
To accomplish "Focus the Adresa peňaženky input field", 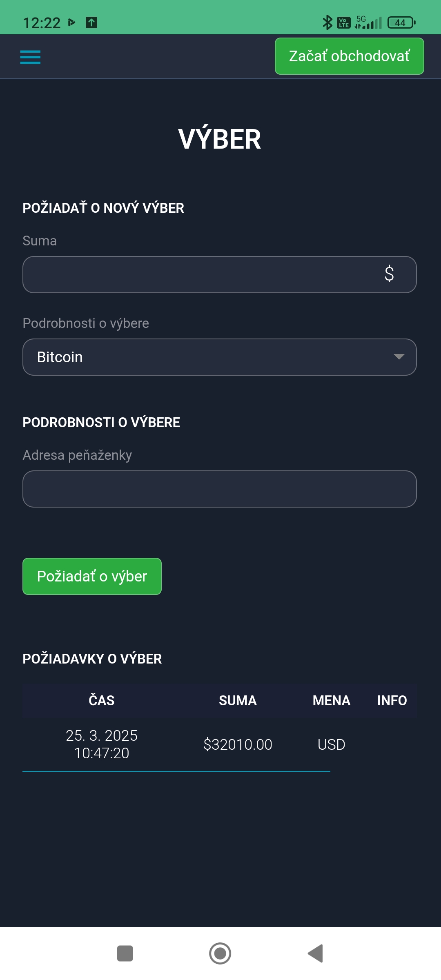I will pos(220,489).
